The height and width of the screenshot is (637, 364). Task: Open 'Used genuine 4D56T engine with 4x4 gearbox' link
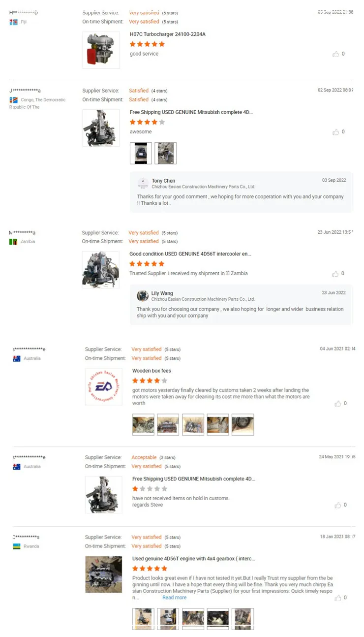pyautogui.click(x=194, y=559)
